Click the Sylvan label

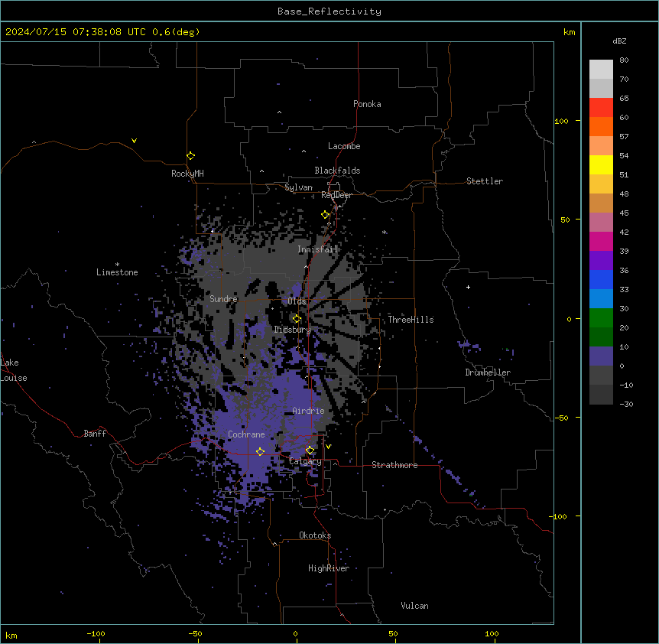pyautogui.click(x=298, y=187)
